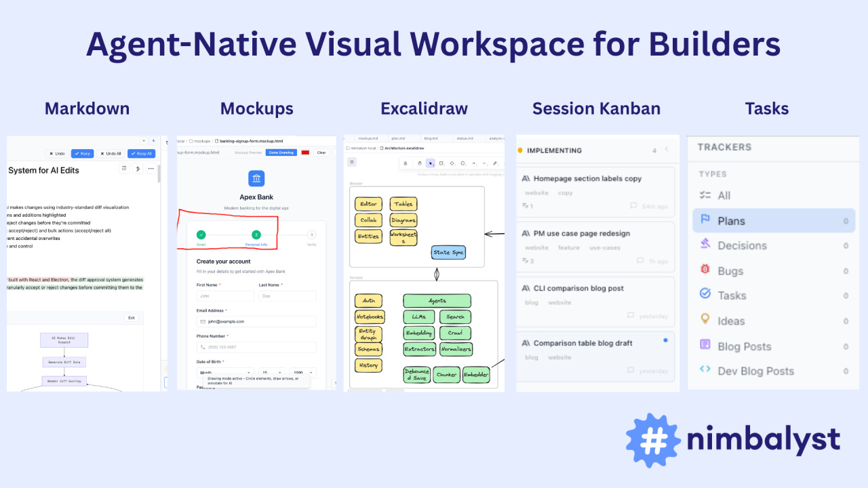Screen dimensions: 868x488
Task: Open the day dropdown showing 15
Action: [272, 372]
